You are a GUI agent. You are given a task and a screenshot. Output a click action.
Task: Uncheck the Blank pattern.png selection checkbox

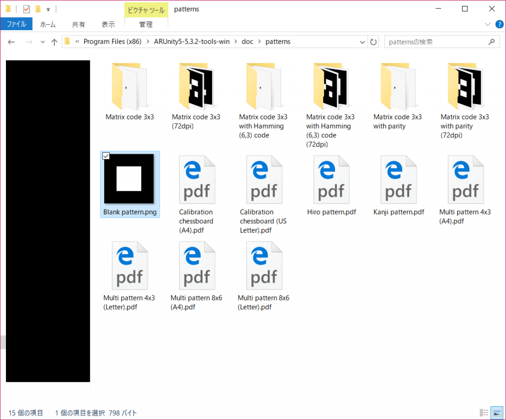[x=106, y=156]
